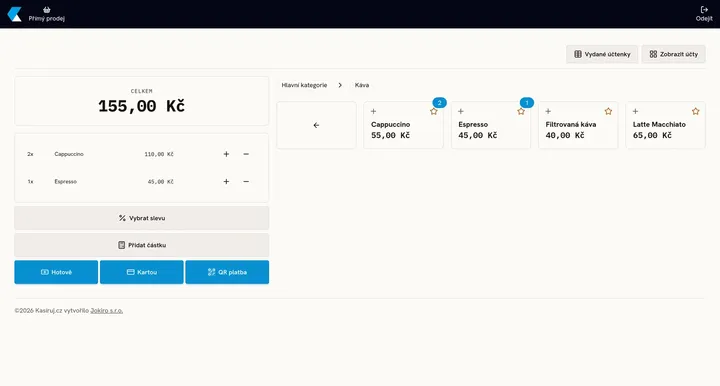The width and height of the screenshot is (720, 386).
Task: Decrease Cappuccino quantity in the order
Action: click(x=246, y=154)
